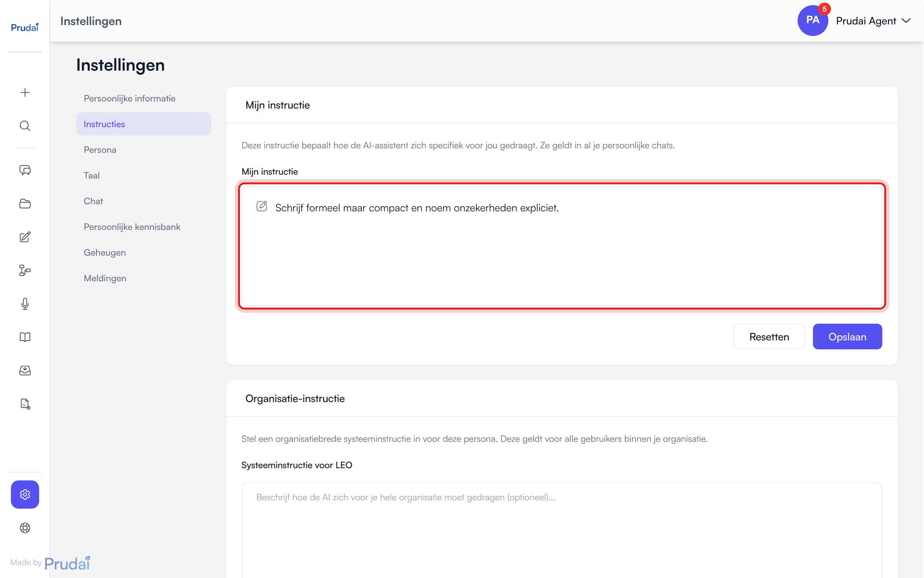The height and width of the screenshot is (578, 924).
Task: Click the sidebar pencil edit icon
Action: (25, 237)
